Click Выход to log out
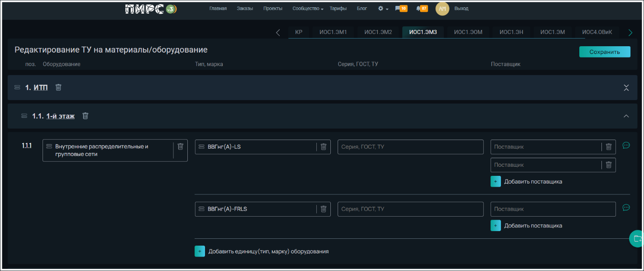This screenshot has height=271, width=644. (x=461, y=9)
